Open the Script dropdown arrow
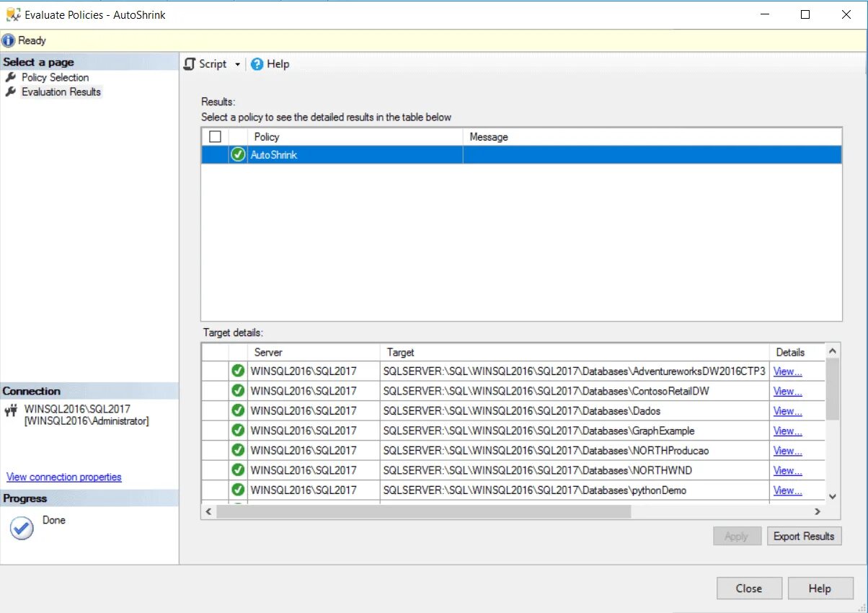Screen dimensions: 868x613 pos(237,64)
